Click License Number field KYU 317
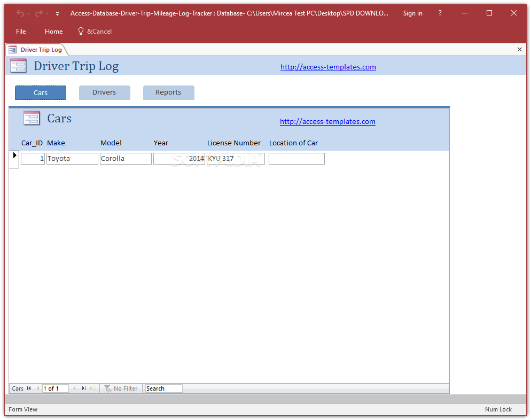 (x=236, y=159)
